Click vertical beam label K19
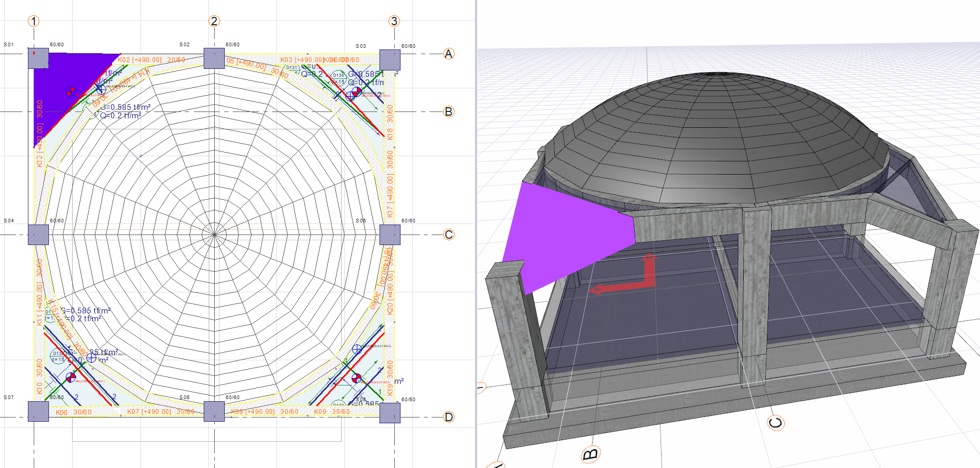The width and height of the screenshot is (980, 468). pyautogui.click(x=390, y=378)
